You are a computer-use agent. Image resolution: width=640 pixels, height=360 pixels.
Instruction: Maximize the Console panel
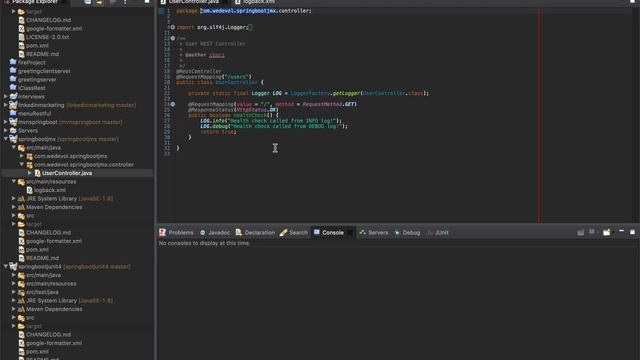click(x=632, y=232)
